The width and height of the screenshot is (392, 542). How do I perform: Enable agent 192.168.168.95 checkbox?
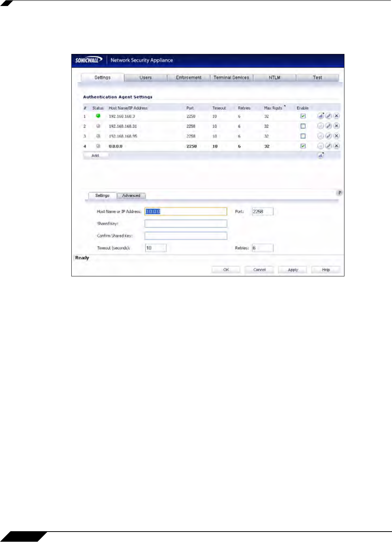click(303, 136)
